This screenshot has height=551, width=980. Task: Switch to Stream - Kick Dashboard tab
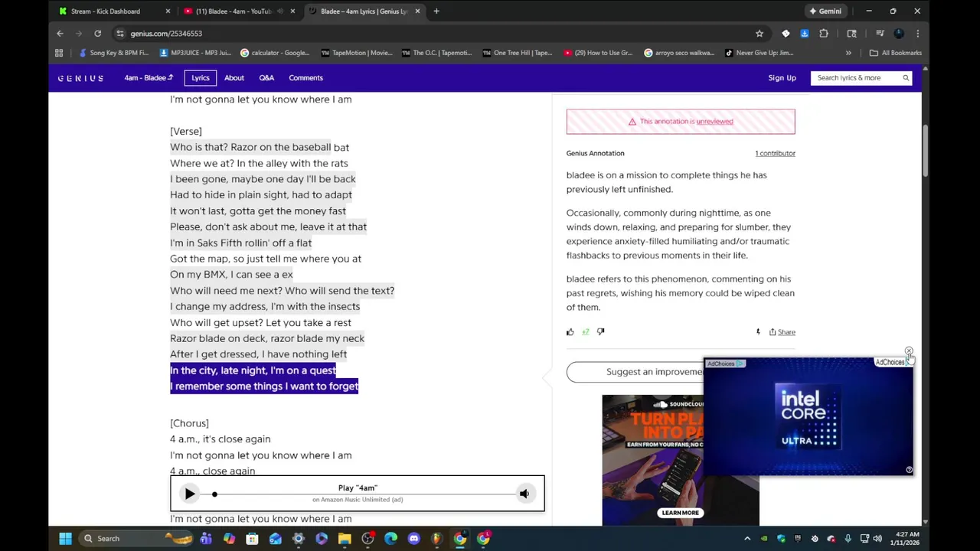[x=106, y=11]
